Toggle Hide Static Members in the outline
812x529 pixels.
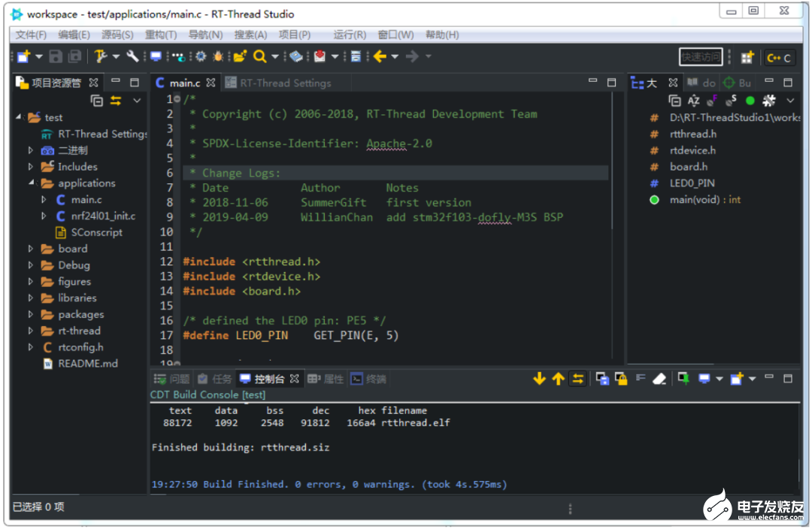[x=732, y=101]
